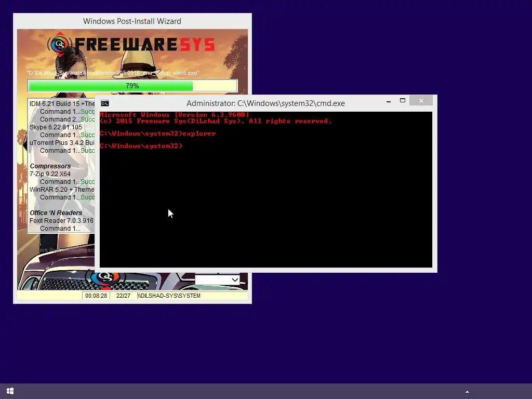Click cmd.exe icon in command window title bar
The height and width of the screenshot is (399, 532).
(x=105, y=103)
